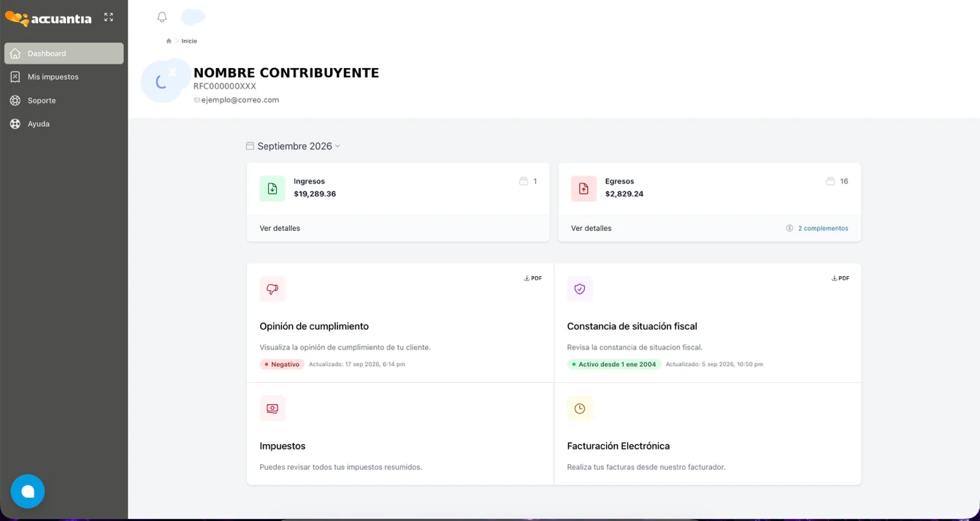Image resolution: width=980 pixels, height=521 pixels.
Task: Open the 2 complementos link
Action: point(823,228)
